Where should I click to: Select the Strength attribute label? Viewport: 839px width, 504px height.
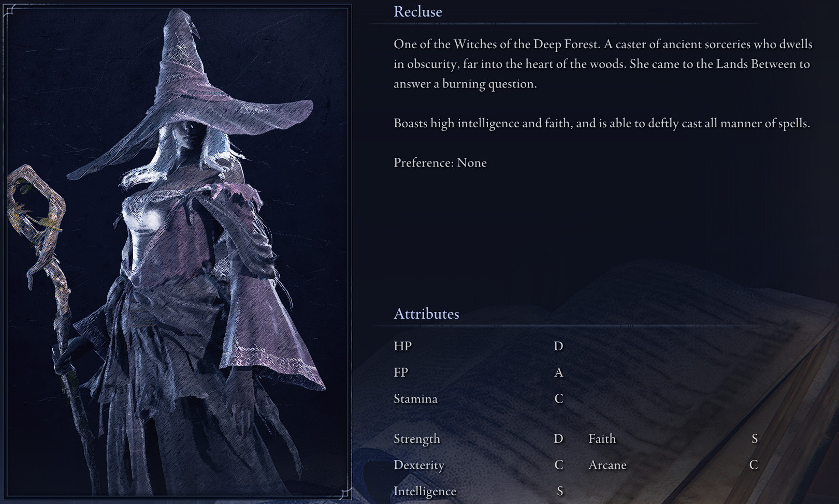pyautogui.click(x=417, y=439)
